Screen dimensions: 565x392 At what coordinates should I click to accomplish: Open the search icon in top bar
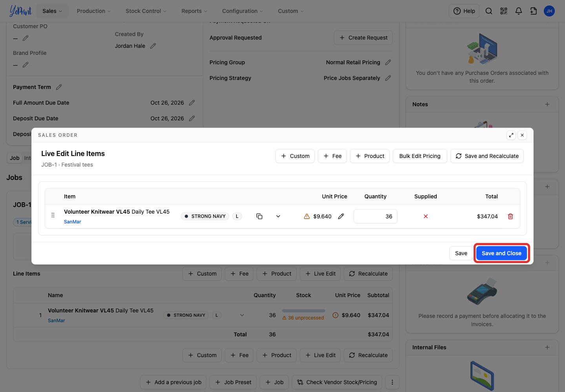click(489, 11)
